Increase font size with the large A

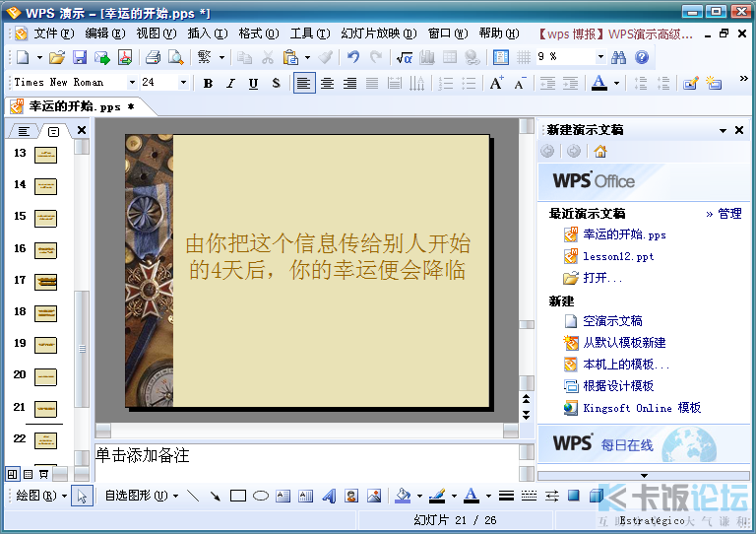point(496,83)
